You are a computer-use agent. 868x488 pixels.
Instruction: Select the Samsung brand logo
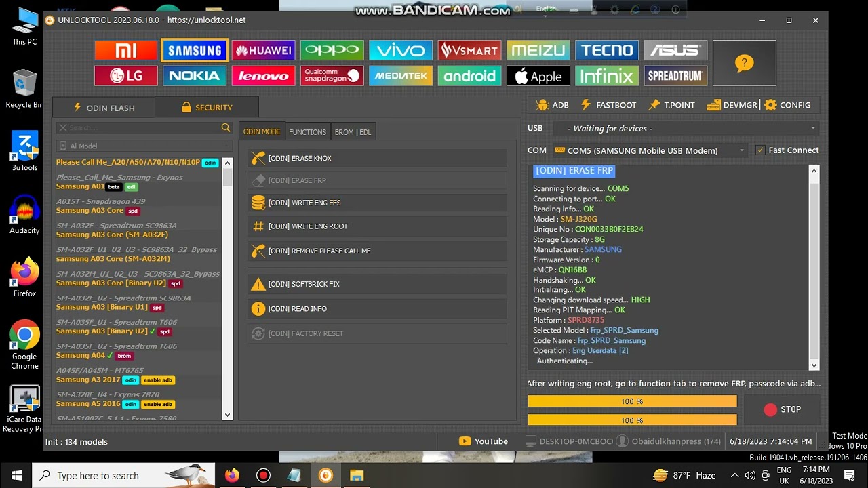click(x=195, y=50)
